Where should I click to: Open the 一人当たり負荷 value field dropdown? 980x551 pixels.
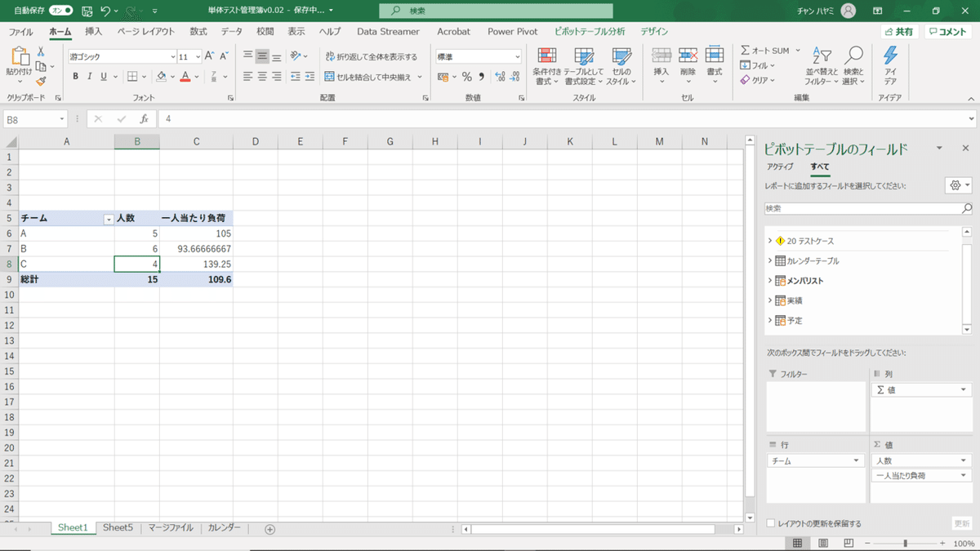tap(964, 475)
